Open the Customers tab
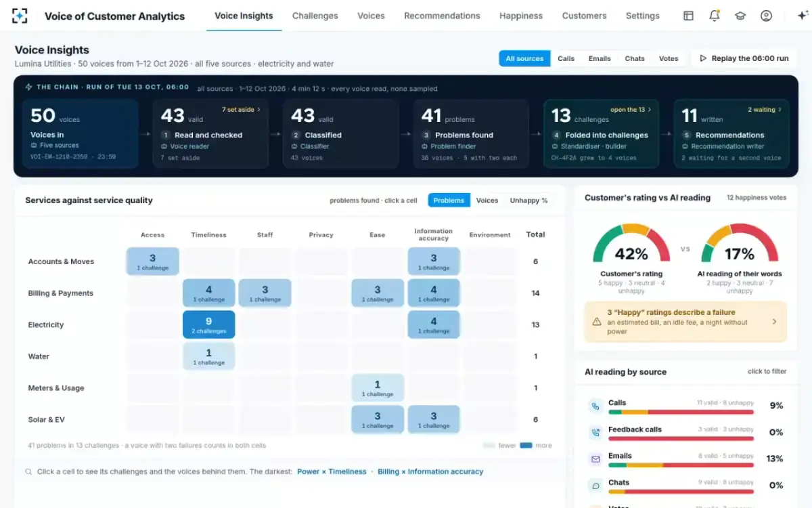The width and height of the screenshot is (812, 508). (584, 16)
